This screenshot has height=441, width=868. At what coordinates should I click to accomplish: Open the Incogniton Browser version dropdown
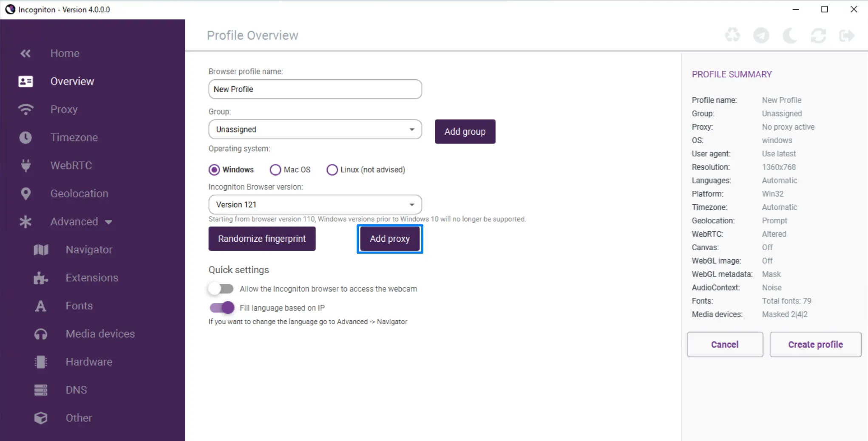(x=315, y=205)
